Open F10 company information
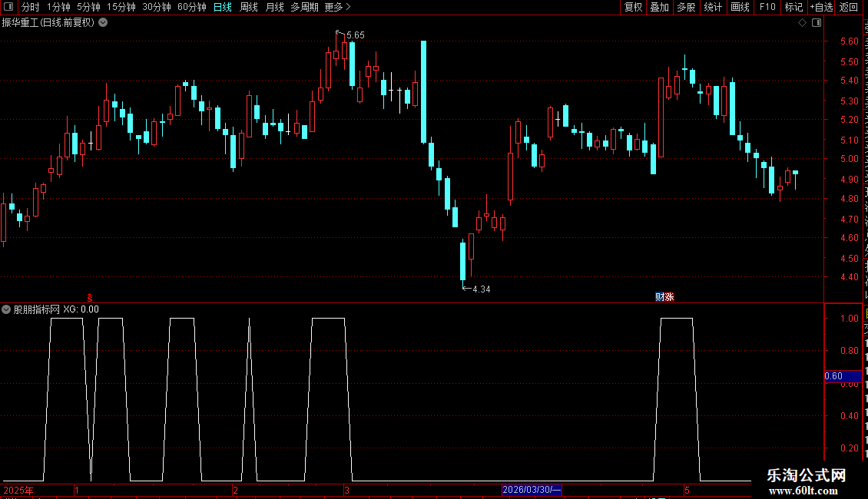The image size is (868, 499). point(767,7)
